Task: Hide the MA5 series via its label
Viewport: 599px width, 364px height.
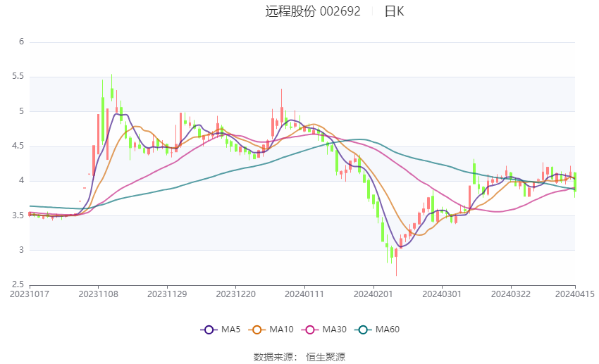Action: tap(230, 330)
